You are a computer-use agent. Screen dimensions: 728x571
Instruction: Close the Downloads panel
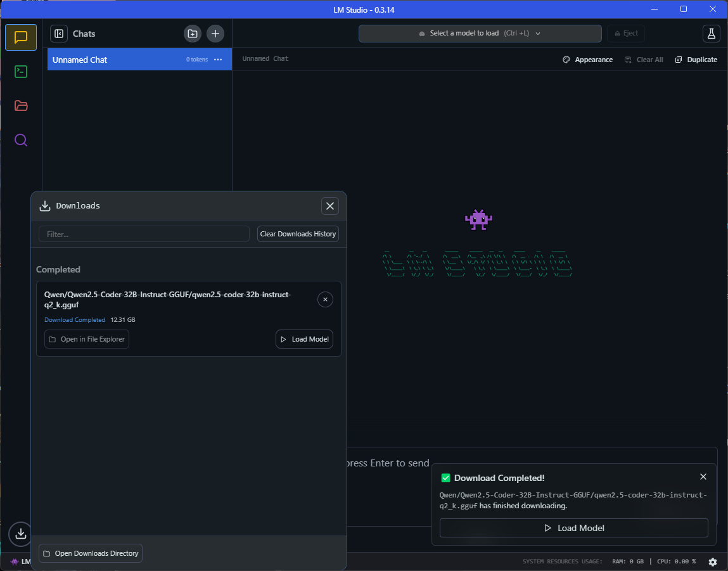330,206
